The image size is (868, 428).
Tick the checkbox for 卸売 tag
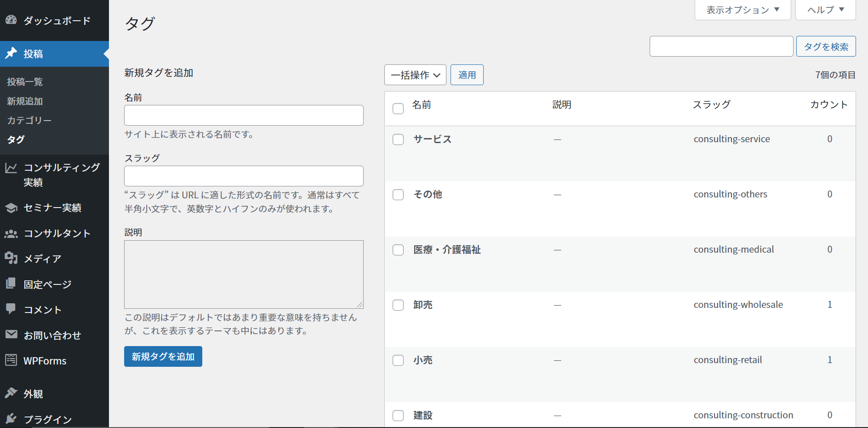(x=398, y=305)
